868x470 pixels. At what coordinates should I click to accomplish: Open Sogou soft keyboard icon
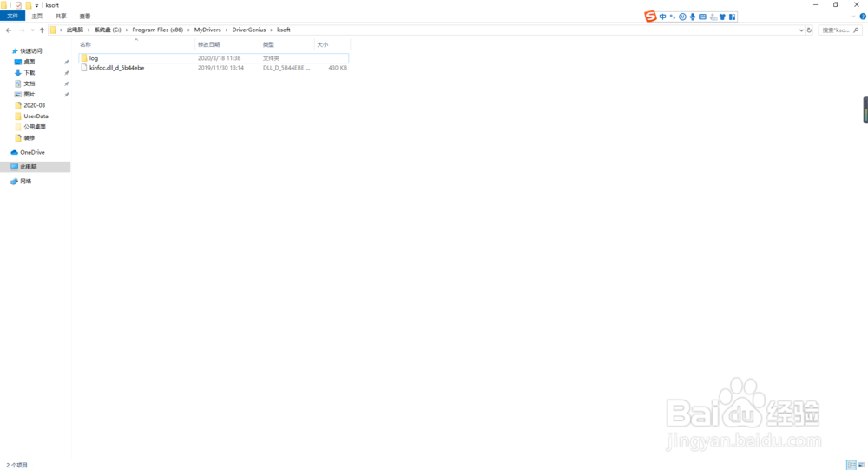[x=702, y=17]
